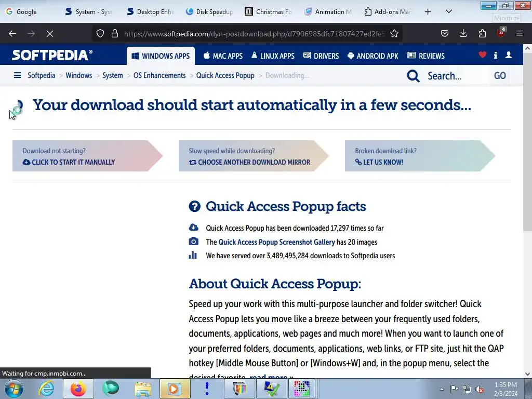Open media player taskbar icon
Viewport: 532px width, 399px height.
175,389
